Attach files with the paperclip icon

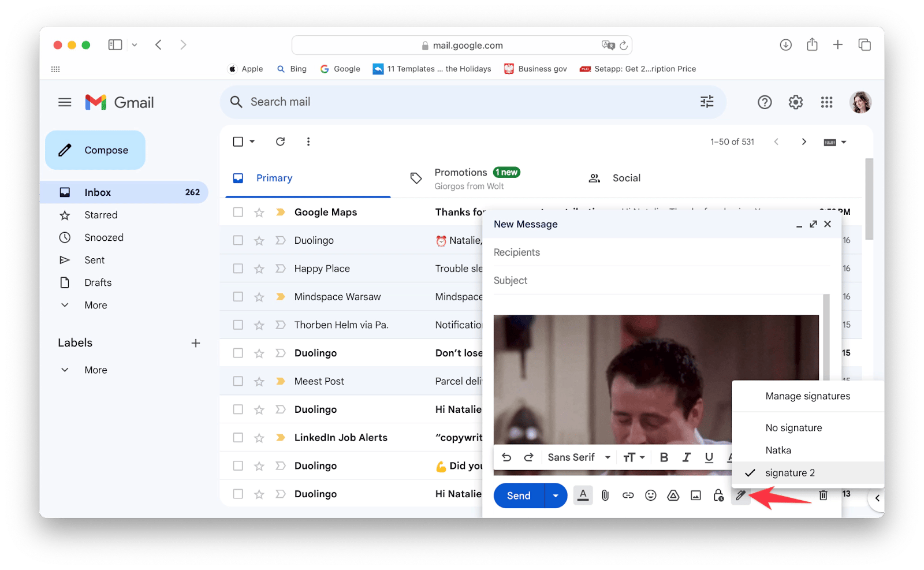click(605, 496)
